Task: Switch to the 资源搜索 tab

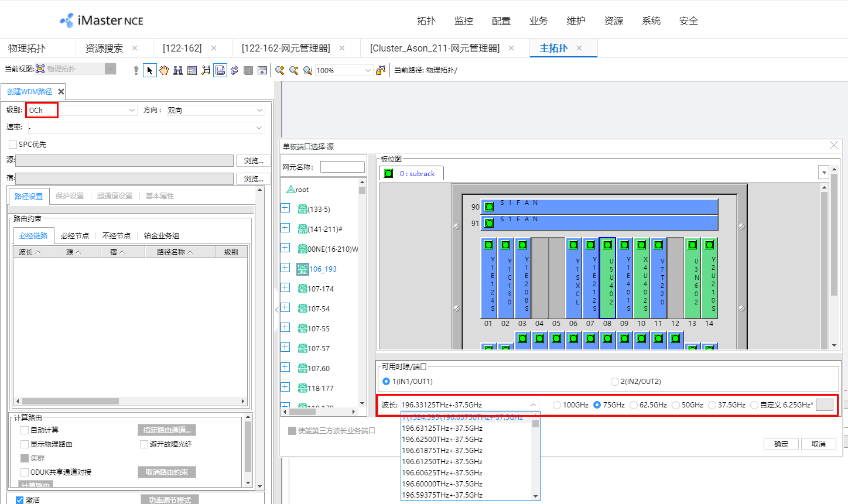Action: (104, 48)
